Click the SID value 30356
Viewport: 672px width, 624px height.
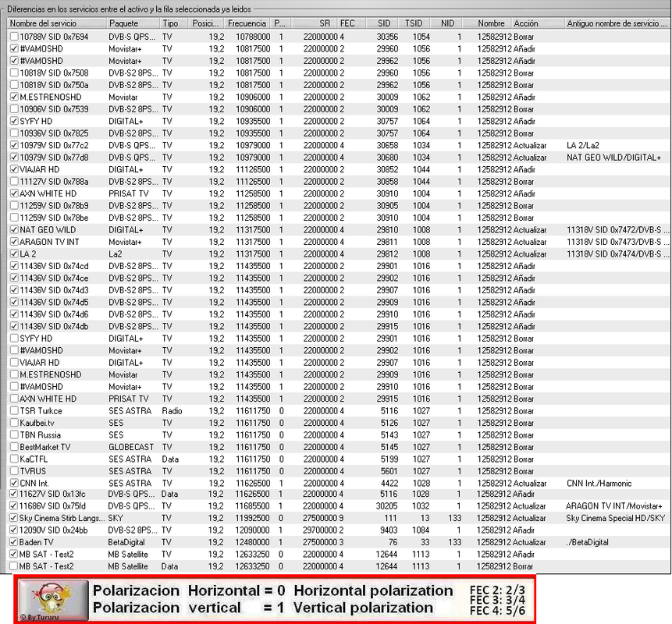coord(387,37)
